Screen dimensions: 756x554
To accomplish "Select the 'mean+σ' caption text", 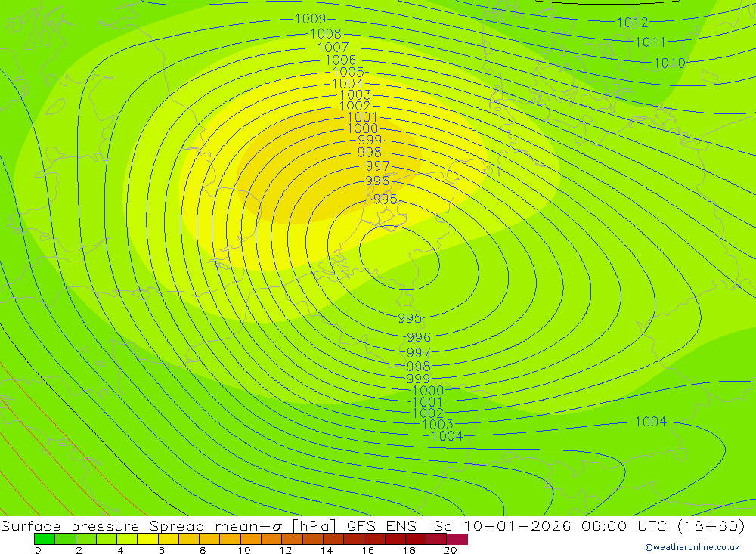I will 249,526.
